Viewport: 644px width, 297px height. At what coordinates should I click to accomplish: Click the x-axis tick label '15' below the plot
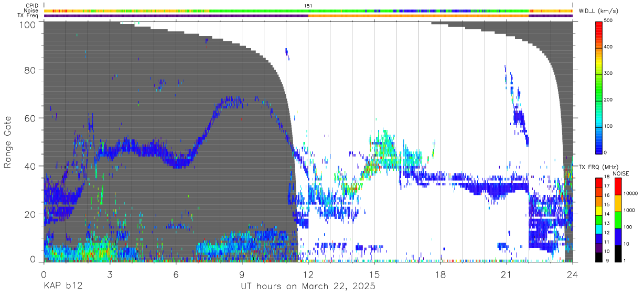(x=374, y=274)
